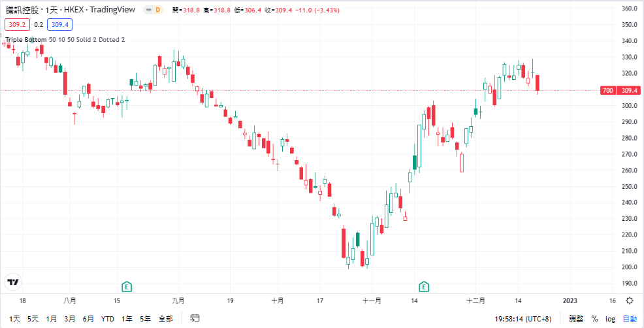The height and width of the screenshot is (328, 644).
Task: Select the 5年 time range
Action: (x=146, y=319)
